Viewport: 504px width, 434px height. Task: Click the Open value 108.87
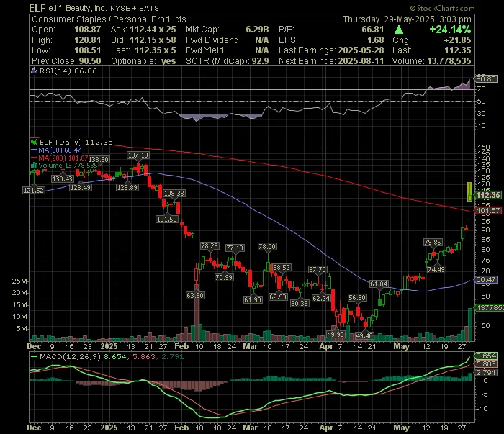click(88, 30)
